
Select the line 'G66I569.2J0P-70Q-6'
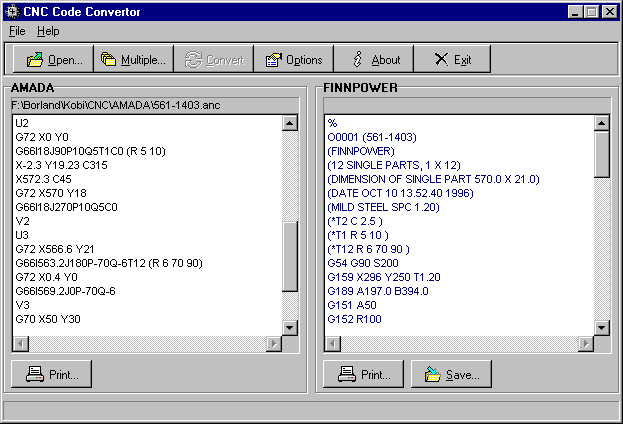[65, 291]
